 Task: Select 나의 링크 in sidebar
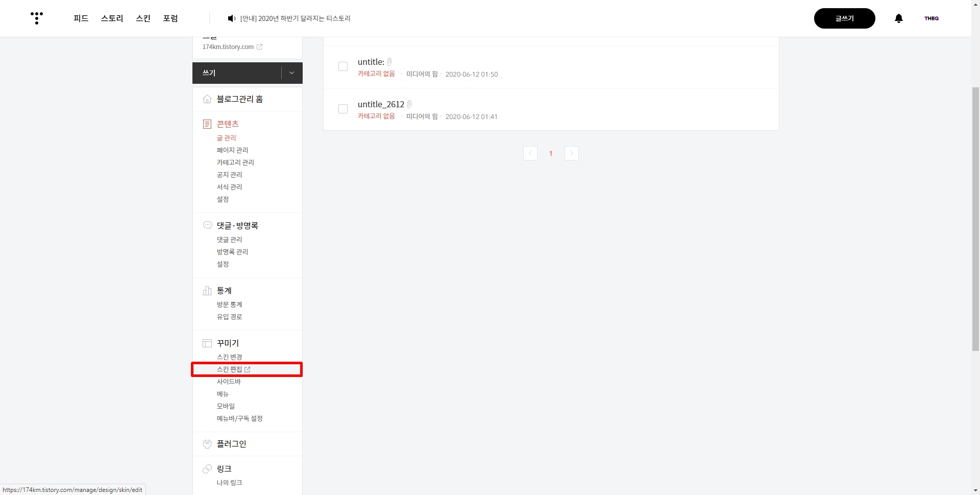230,483
